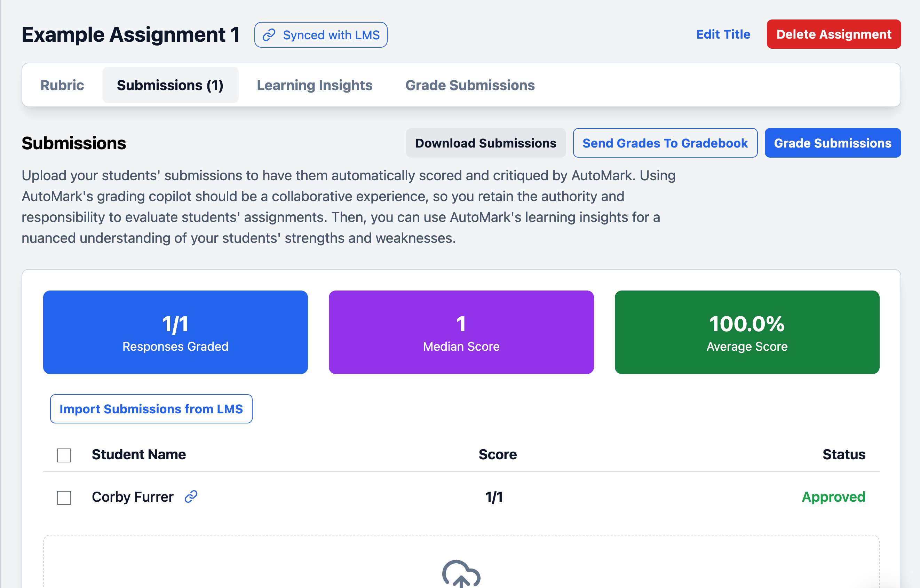Open the Learning Insights tab
The height and width of the screenshot is (588, 920).
pyautogui.click(x=315, y=85)
